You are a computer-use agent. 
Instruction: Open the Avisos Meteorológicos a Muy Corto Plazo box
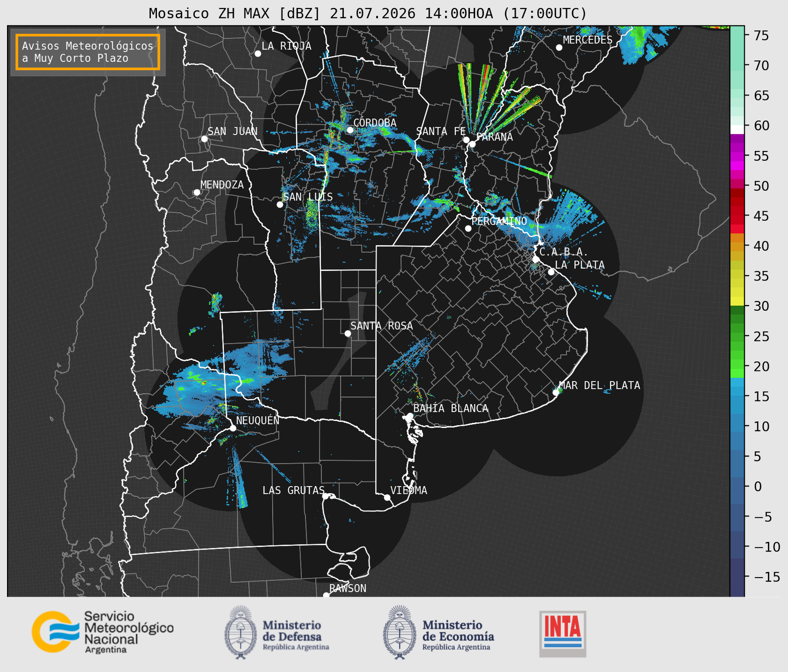[88, 52]
